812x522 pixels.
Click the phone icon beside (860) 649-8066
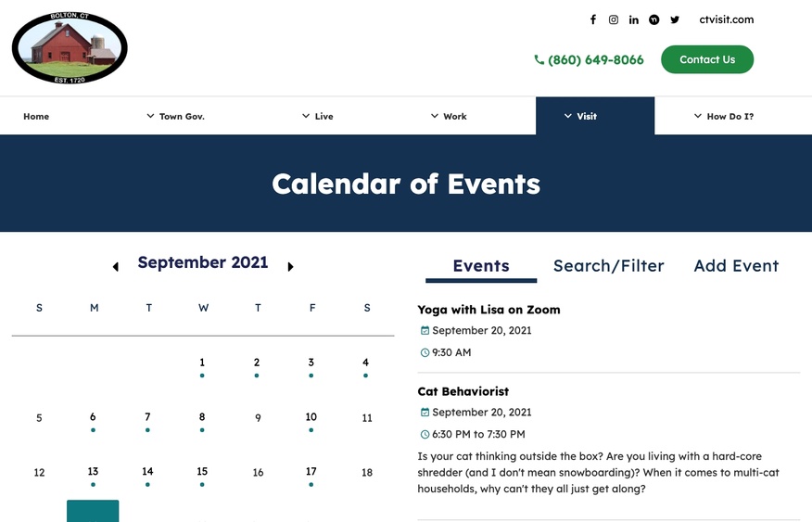coord(539,60)
